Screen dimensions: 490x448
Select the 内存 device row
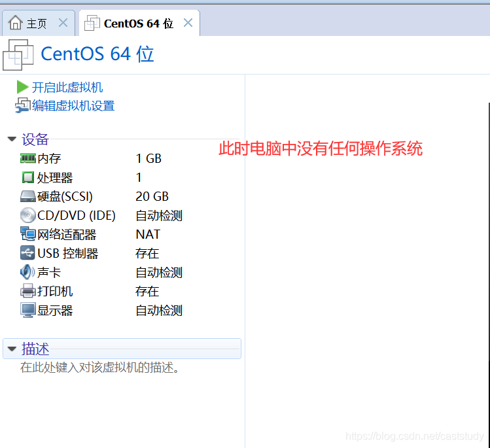[101, 158]
